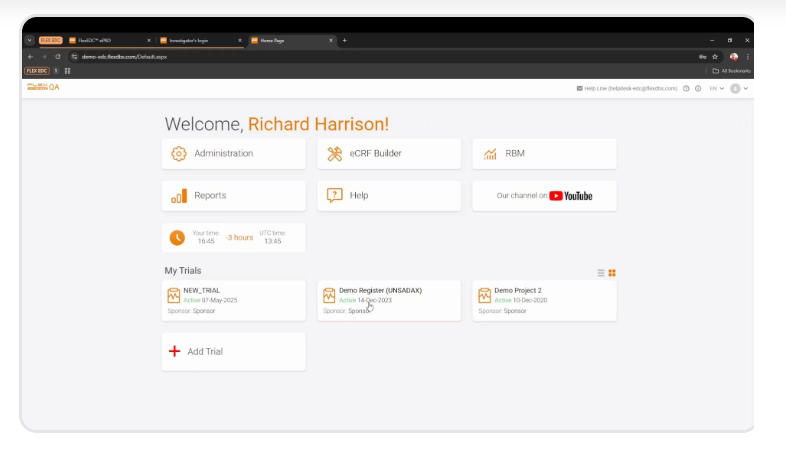Click the orange clock time icon
The height and width of the screenshot is (454, 786).
pyautogui.click(x=177, y=238)
